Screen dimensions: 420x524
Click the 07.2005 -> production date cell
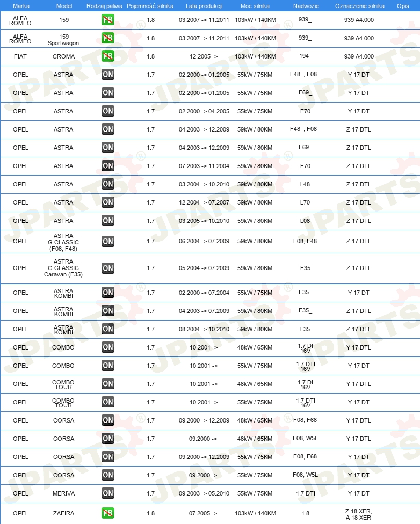pyautogui.click(x=203, y=513)
